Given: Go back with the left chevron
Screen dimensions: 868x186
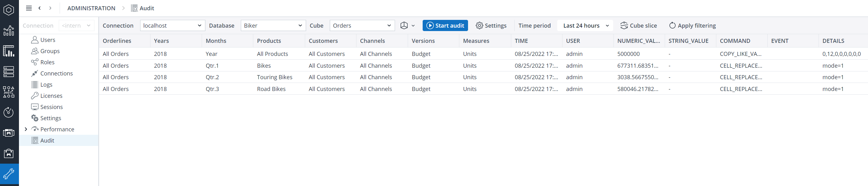Looking at the screenshot, I should coord(39,8).
